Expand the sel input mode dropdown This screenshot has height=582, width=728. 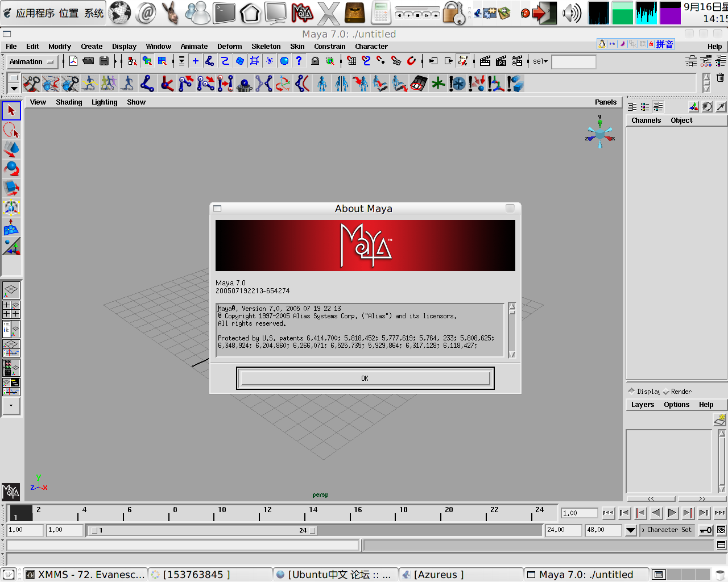point(540,61)
